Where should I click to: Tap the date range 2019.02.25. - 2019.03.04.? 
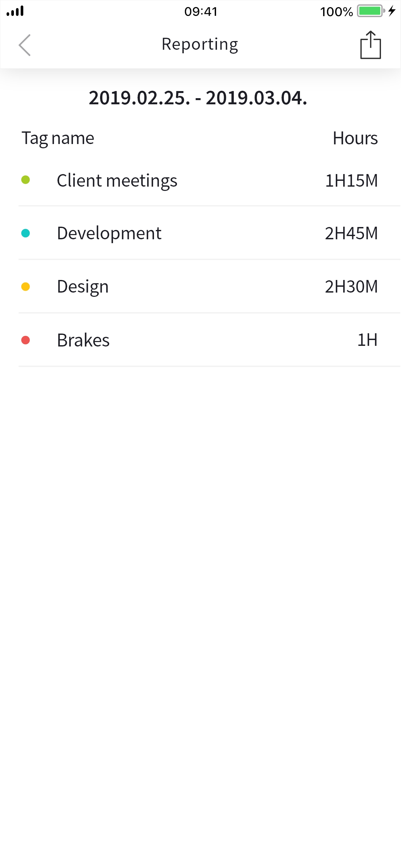tap(198, 98)
